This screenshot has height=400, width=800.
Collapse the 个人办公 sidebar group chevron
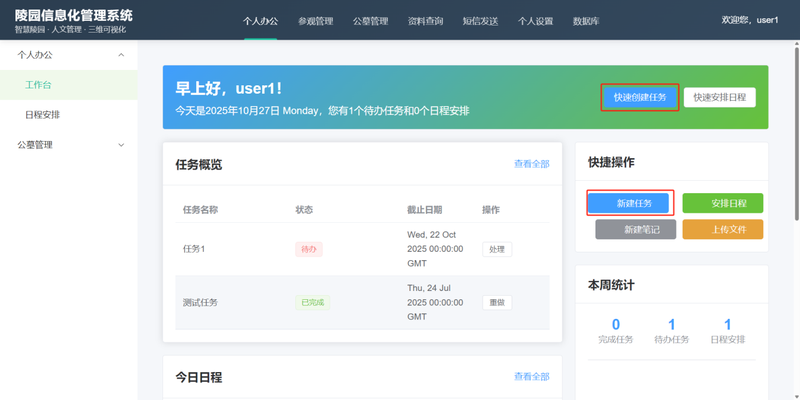pyautogui.click(x=121, y=56)
